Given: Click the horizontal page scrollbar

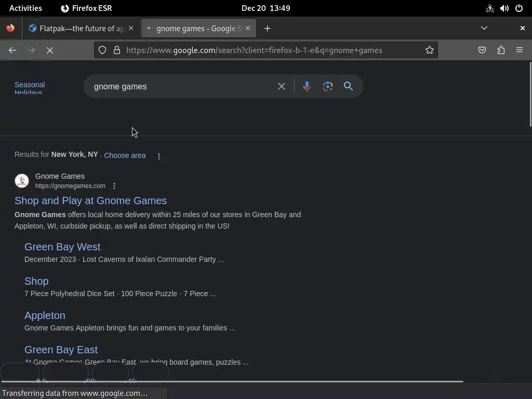Looking at the screenshot, I should click(x=232, y=381).
